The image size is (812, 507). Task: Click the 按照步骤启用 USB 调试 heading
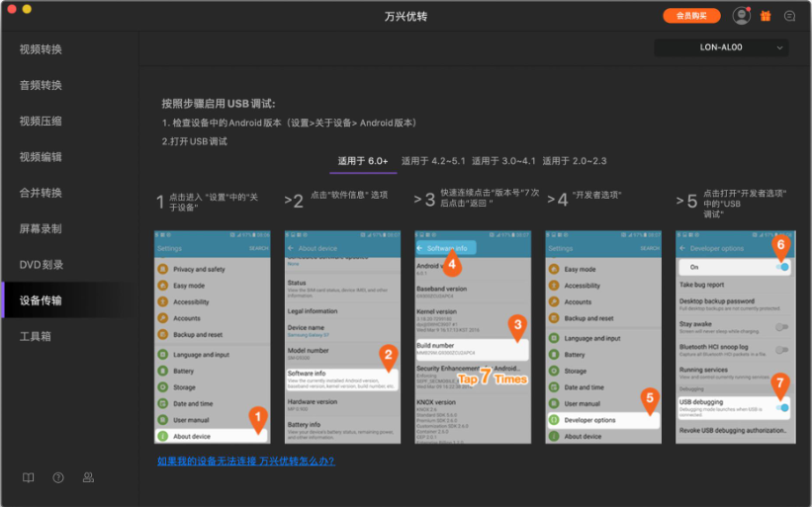tap(218, 104)
